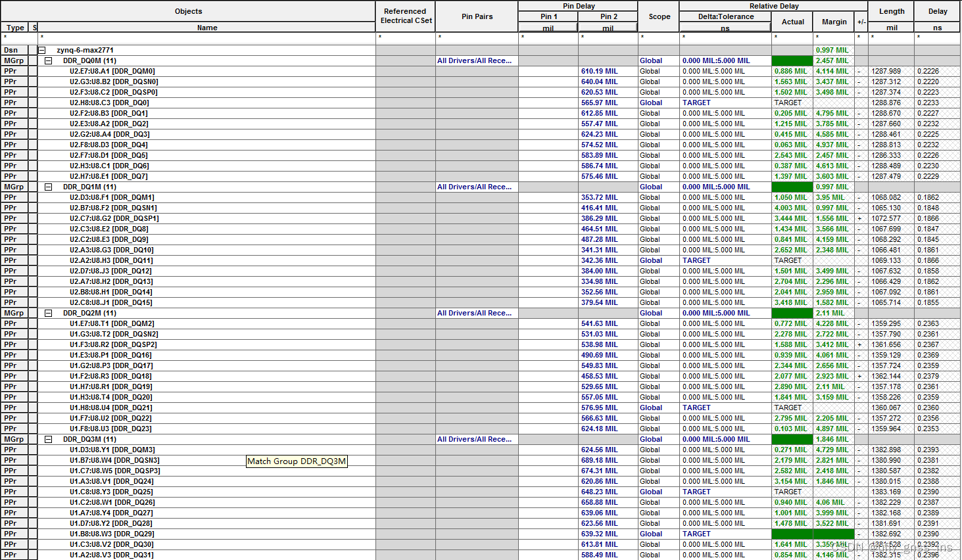962x560 pixels.
Task: Click Pin 2 value 353.72 MIL
Action: [x=599, y=197]
